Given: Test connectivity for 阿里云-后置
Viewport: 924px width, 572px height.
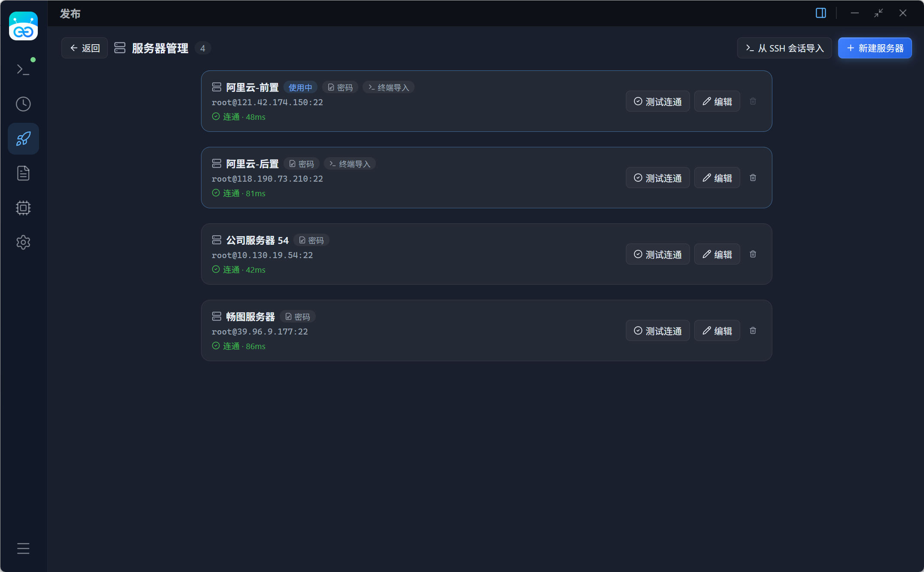Looking at the screenshot, I should pos(658,178).
